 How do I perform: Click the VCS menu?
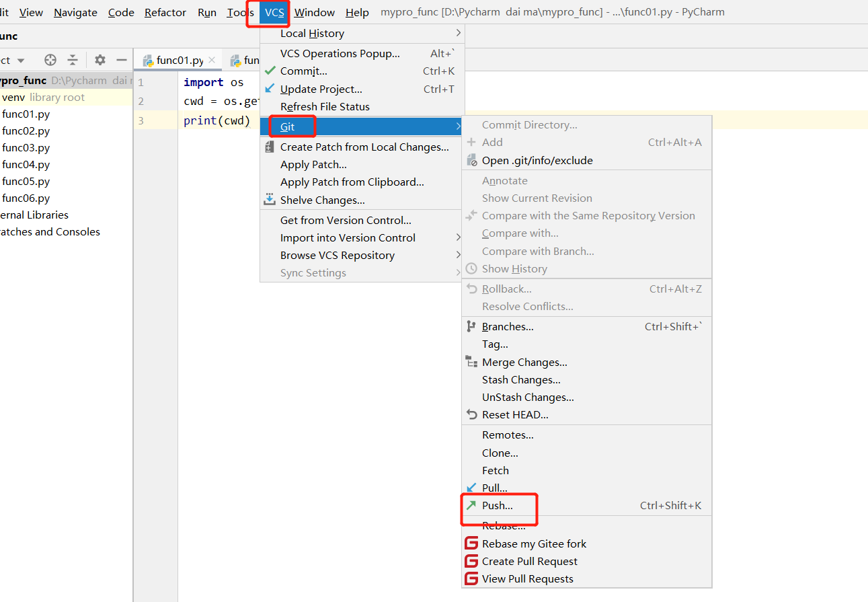click(x=274, y=12)
